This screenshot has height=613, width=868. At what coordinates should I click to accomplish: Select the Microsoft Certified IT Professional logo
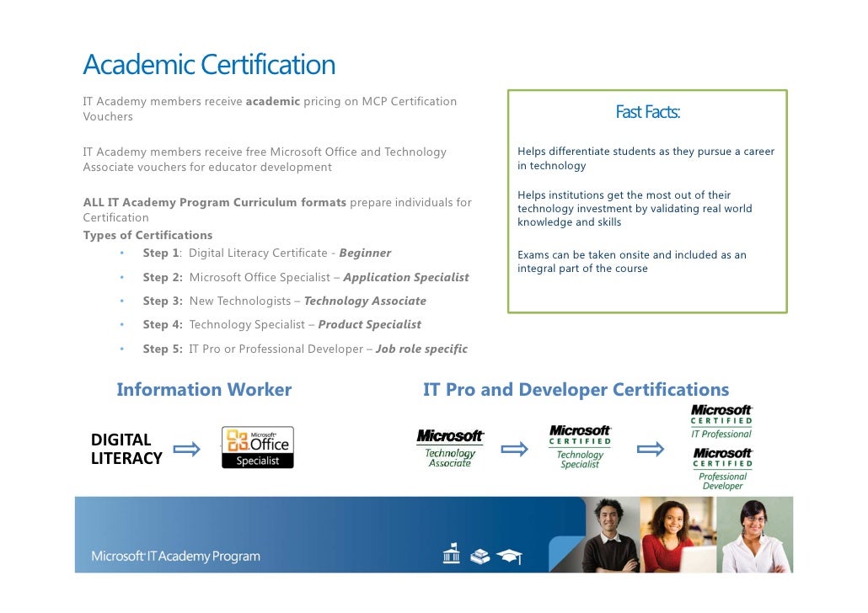click(x=721, y=422)
